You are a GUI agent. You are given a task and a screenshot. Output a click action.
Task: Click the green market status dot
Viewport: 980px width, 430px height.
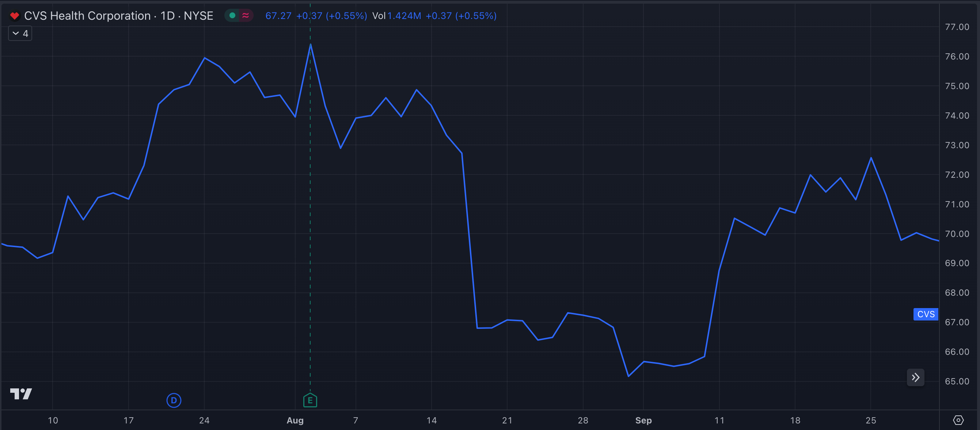pos(232,16)
